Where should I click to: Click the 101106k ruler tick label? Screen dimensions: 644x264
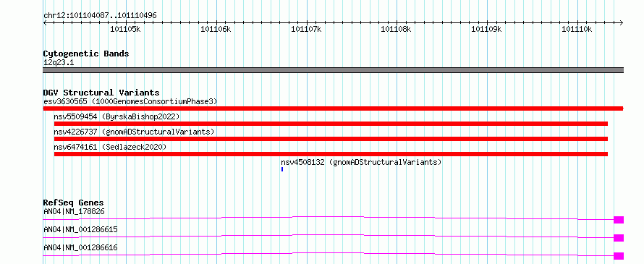pyautogui.click(x=216, y=29)
